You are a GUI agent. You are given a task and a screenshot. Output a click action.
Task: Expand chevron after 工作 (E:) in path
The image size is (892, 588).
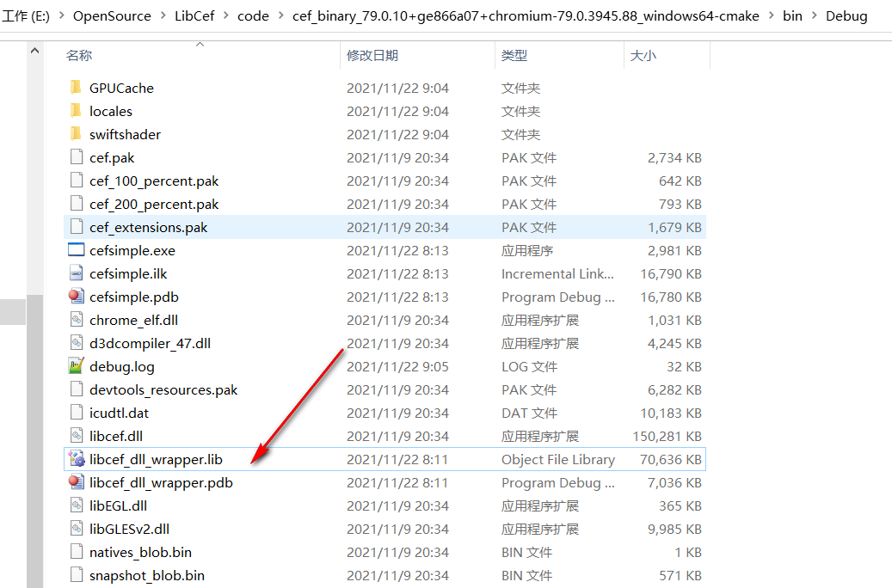coord(61,16)
